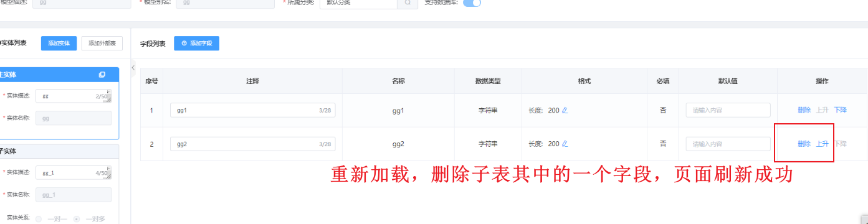Click sub entity 实体名称 field gg_1
868x224 pixels.
74,195
